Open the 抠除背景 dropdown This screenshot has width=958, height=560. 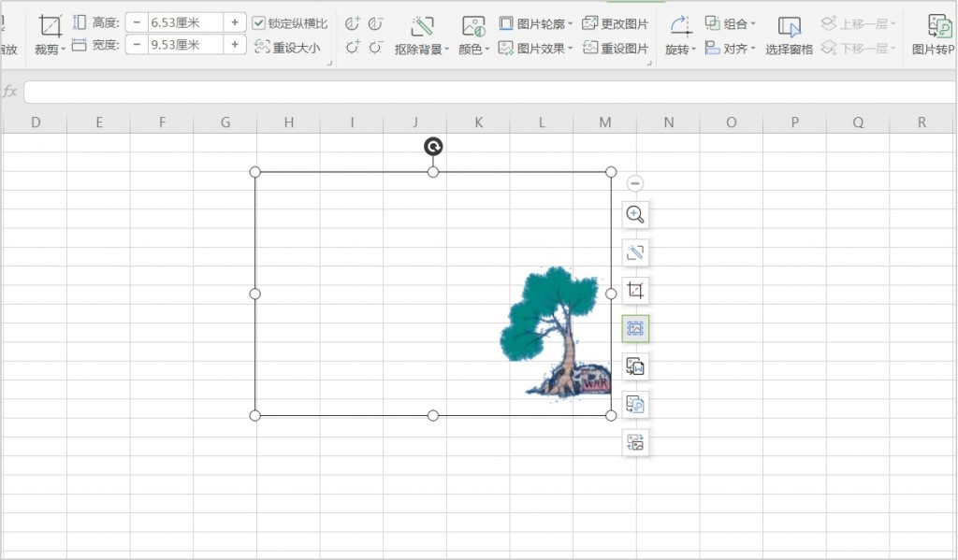coord(422,50)
